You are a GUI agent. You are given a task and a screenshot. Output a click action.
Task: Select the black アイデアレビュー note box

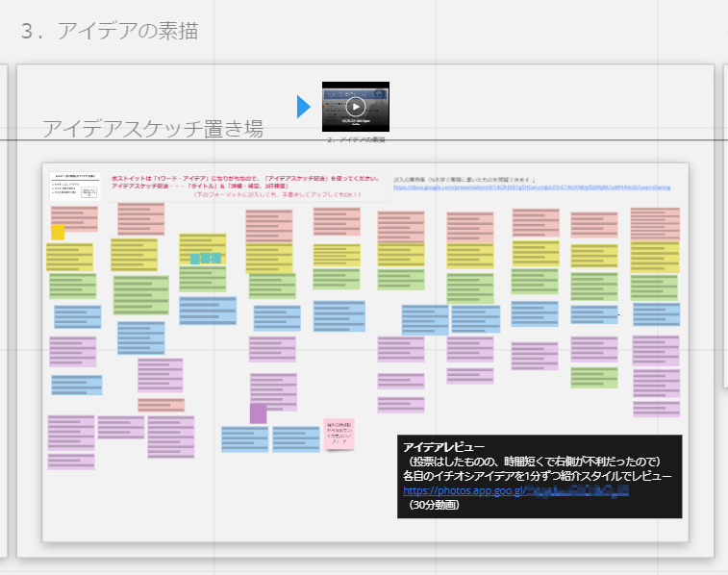[x=540, y=476]
